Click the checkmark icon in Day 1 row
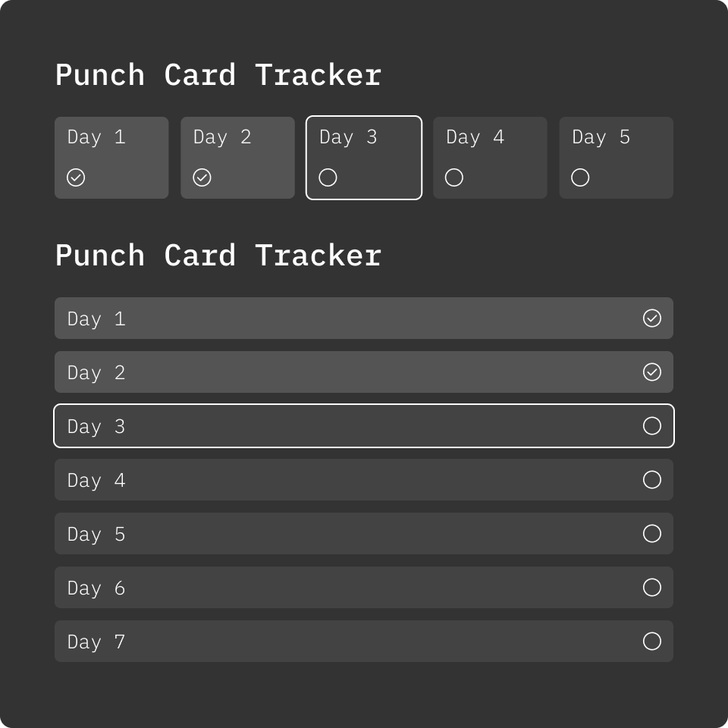 pos(652,318)
